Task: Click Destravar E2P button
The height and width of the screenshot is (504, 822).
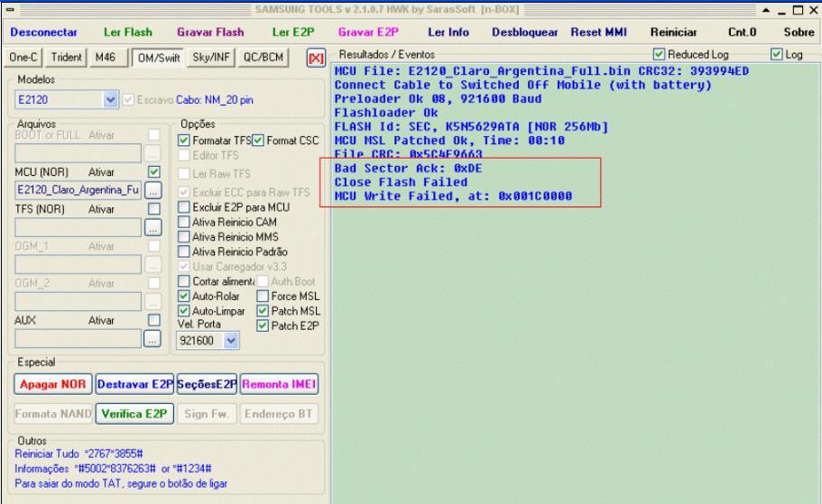Action: click(x=134, y=384)
